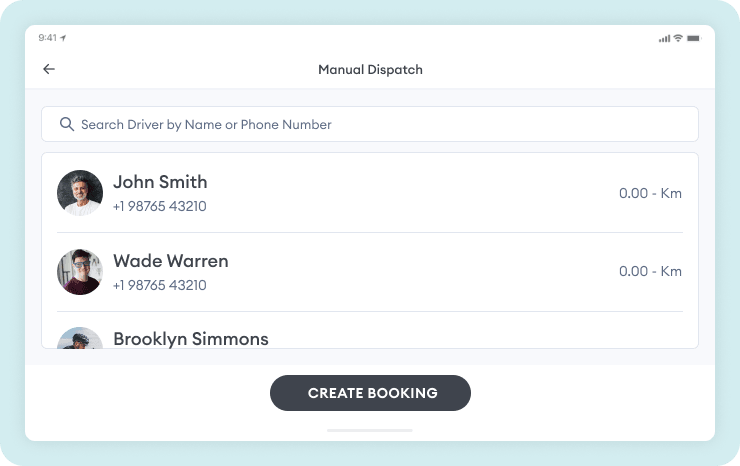Tap John Smith's phone number
The height and width of the screenshot is (466, 740).
[x=160, y=206]
